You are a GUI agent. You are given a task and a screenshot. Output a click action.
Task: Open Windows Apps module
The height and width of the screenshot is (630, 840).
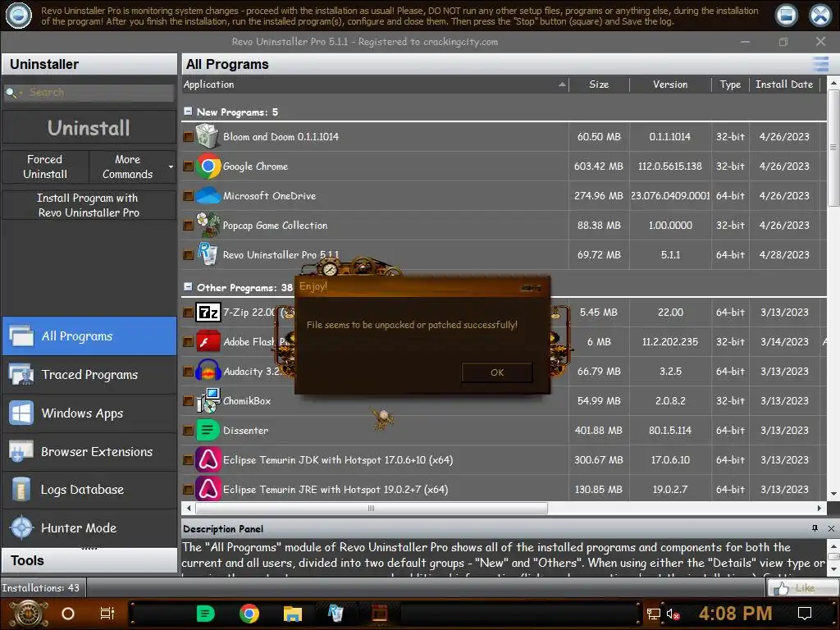coord(89,413)
